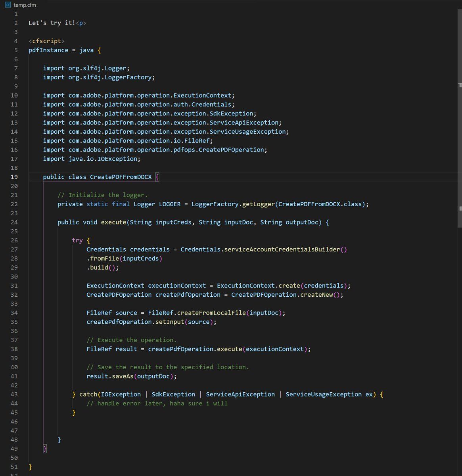Image resolution: width=462 pixels, height=476 pixels.
Task: Place cursor in the "Let's try it!" text
Action: pos(52,23)
